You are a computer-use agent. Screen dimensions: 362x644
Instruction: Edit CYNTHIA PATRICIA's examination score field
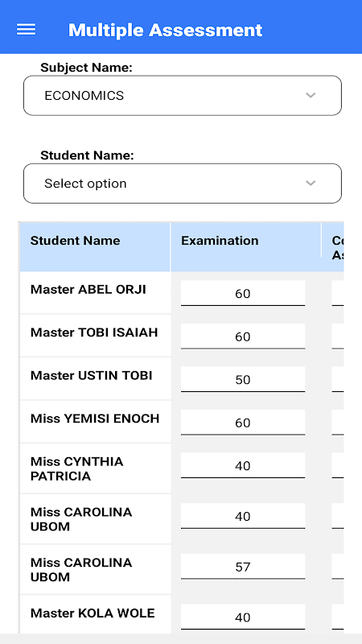243,466
